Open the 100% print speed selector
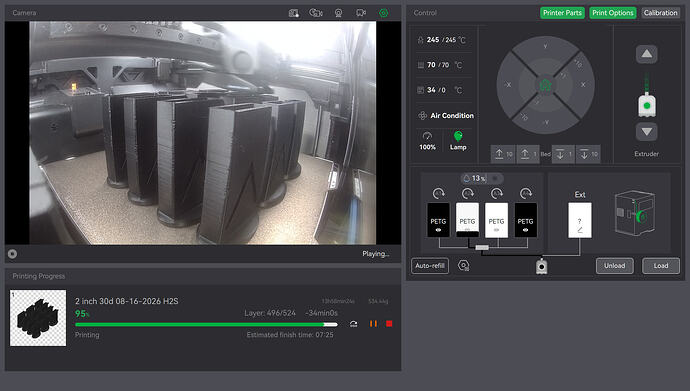Image resolution: width=690 pixels, height=391 pixels. pyautogui.click(x=427, y=141)
